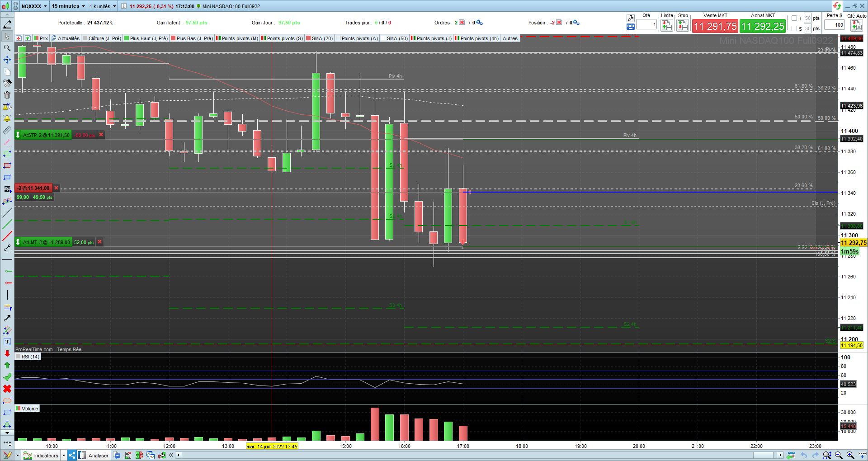Select the red down arrow marker
868x461 pixels.
[x=7, y=353]
